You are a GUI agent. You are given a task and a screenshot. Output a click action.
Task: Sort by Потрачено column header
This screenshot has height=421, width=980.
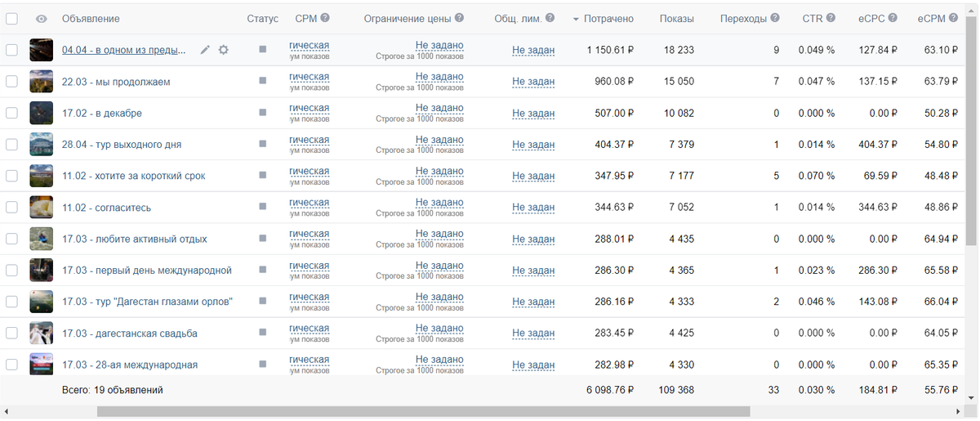pos(608,19)
